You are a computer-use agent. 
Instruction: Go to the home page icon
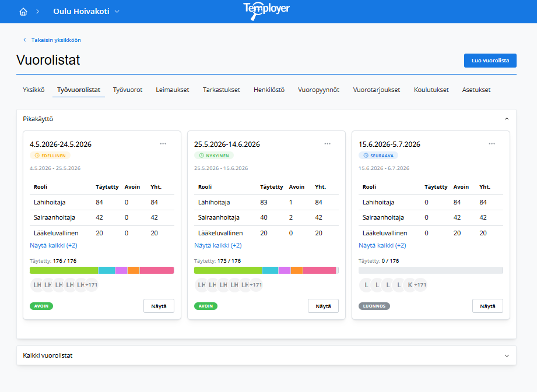(x=23, y=12)
